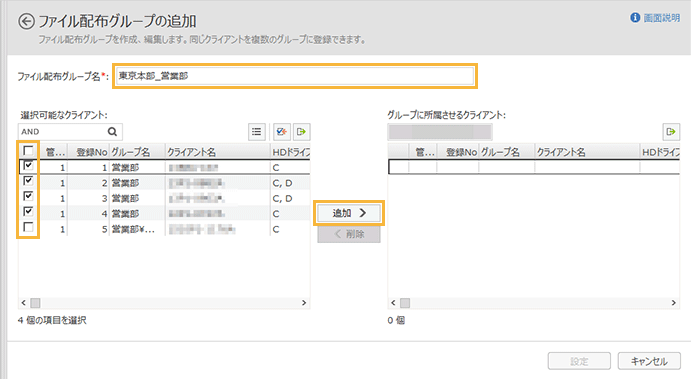Image resolution: width=691 pixels, height=379 pixels.
Task: Open the 画面説明 info icon
Action: [635, 18]
